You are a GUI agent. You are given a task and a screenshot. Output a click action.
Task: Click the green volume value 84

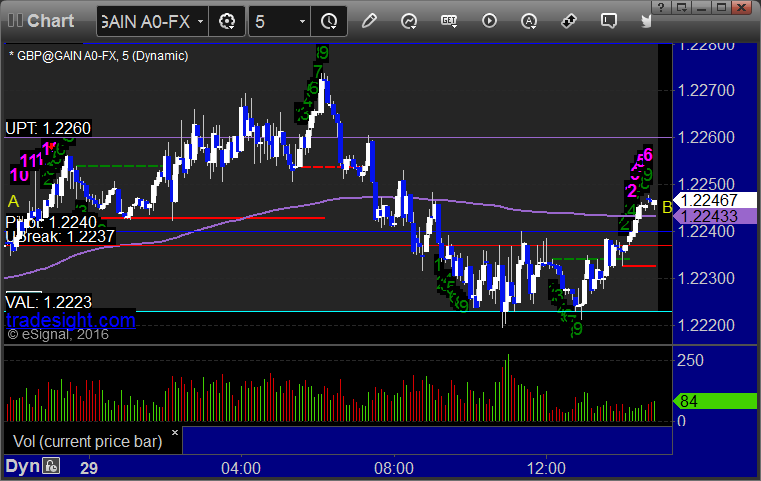point(715,401)
